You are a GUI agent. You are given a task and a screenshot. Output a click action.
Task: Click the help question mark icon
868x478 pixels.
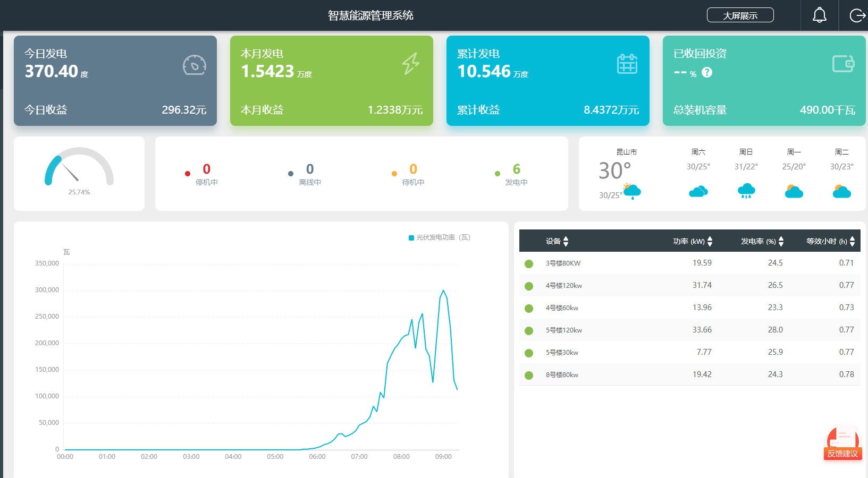click(x=706, y=73)
